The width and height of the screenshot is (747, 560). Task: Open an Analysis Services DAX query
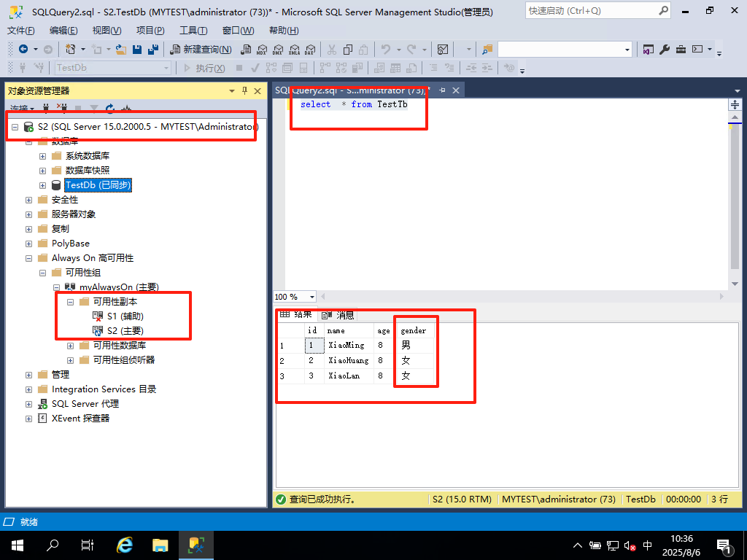pyautogui.click(x=310, y=49)
